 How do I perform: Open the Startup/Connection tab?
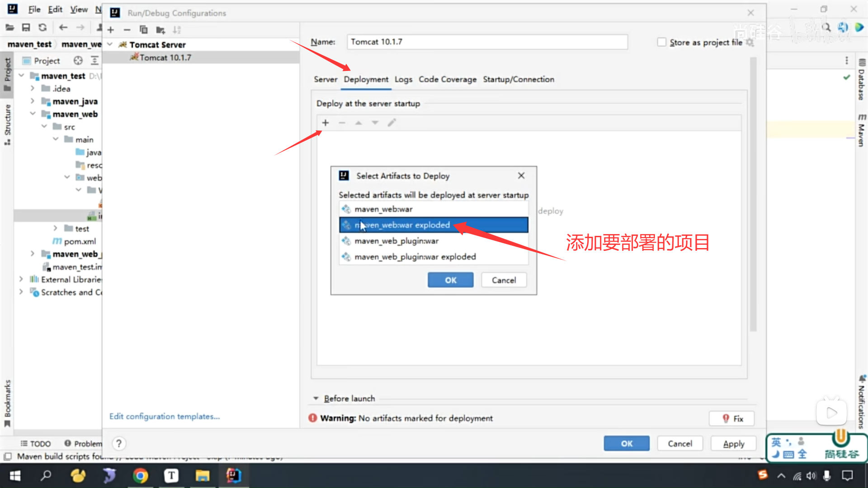tap(518, 79)
